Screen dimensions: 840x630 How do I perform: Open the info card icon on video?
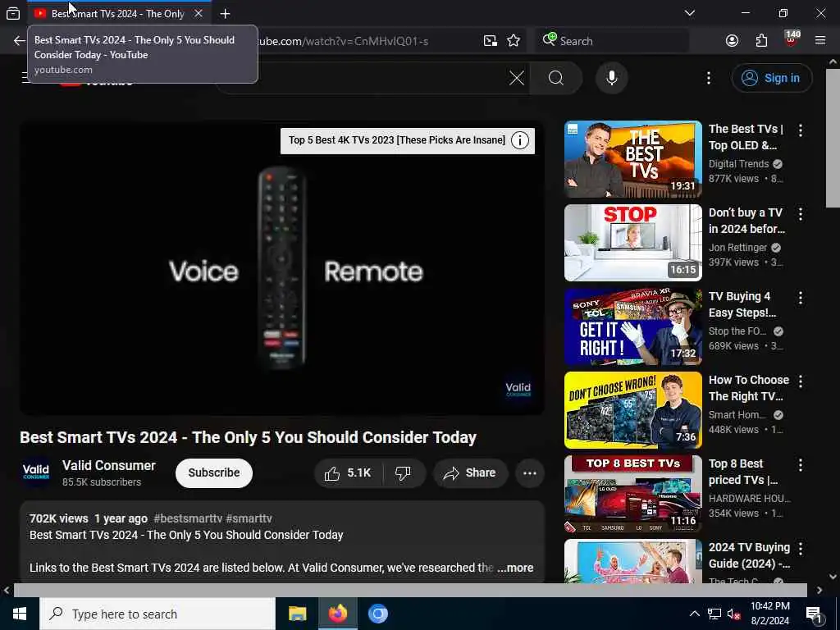click(519, 140)
